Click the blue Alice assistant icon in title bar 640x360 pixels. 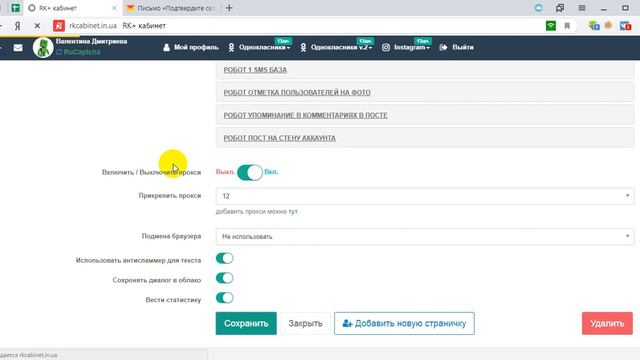[x=539, y=8]
